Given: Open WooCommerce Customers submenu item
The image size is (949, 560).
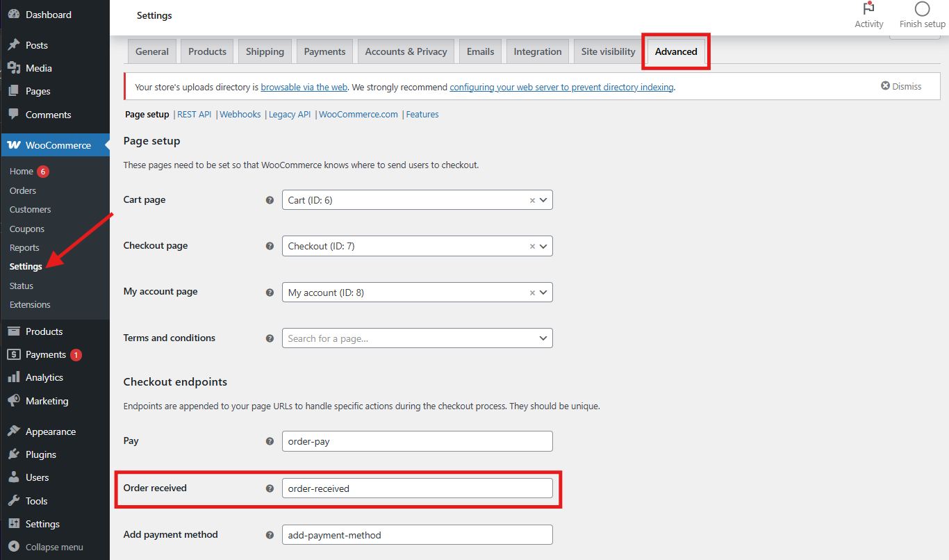Looking at the screenshot, I should [31, 209].
